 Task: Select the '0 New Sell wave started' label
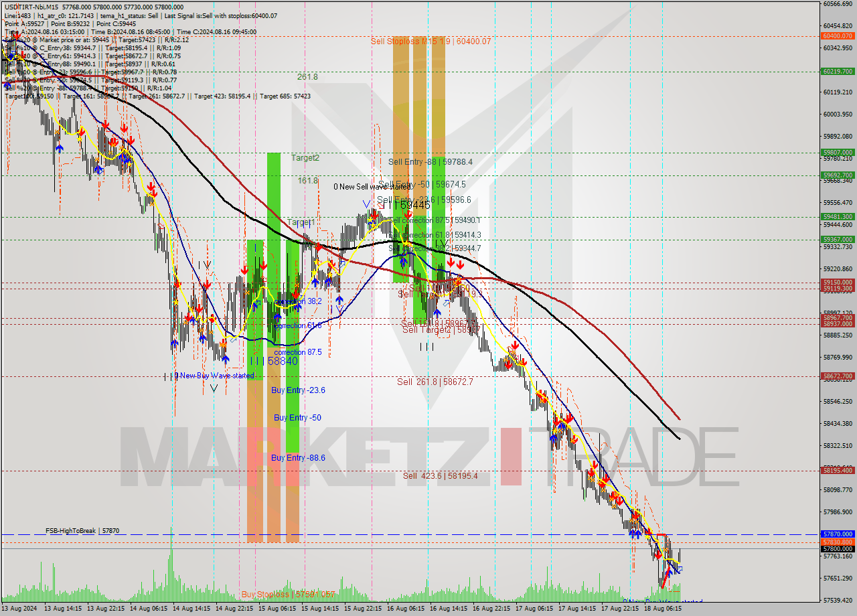(x=373, y=187)
